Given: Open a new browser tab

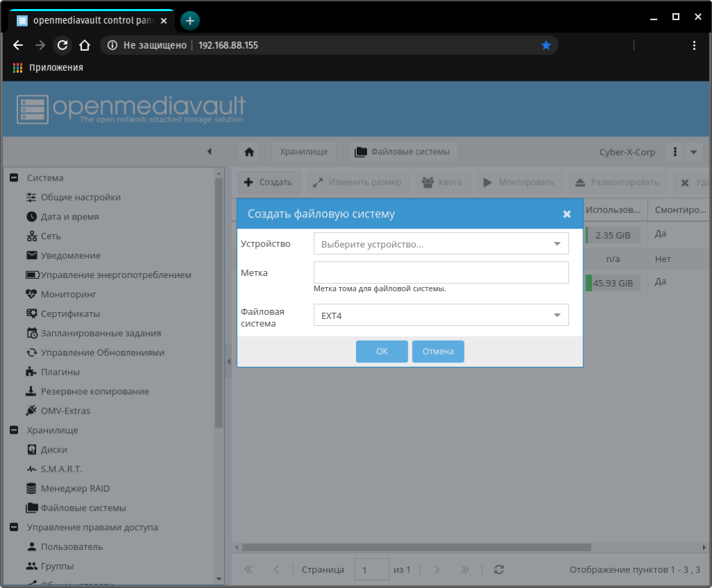Looking at the screenshot, I should click(190, 20).
